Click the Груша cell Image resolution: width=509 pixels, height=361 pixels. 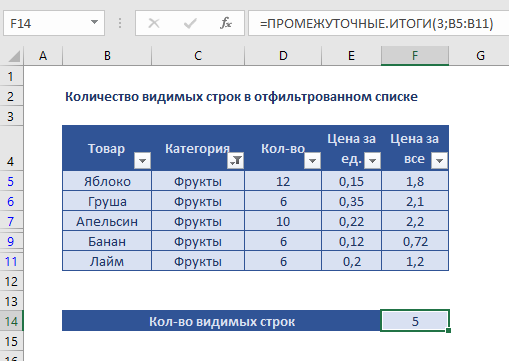click(x=107, y=201)
